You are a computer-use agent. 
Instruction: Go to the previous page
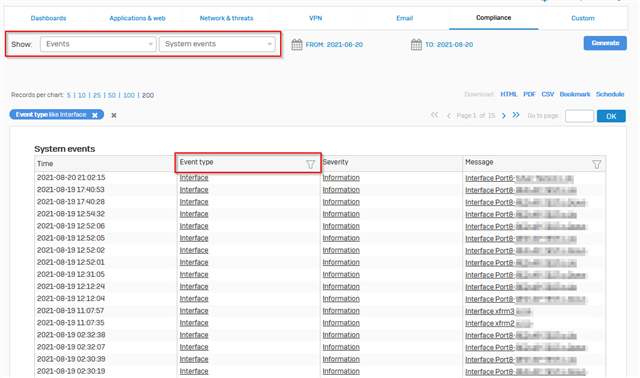tap(449, 116)
